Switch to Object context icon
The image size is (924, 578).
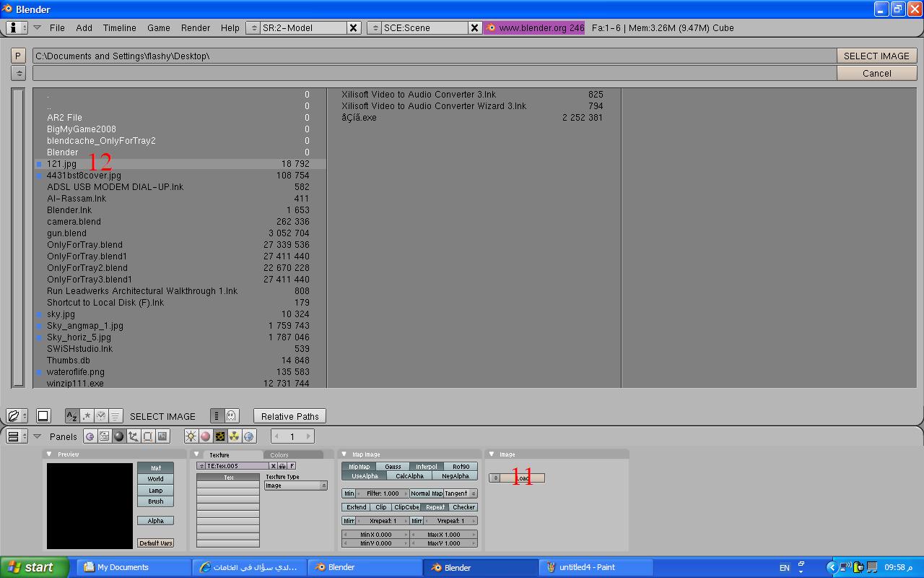(134, 436)
